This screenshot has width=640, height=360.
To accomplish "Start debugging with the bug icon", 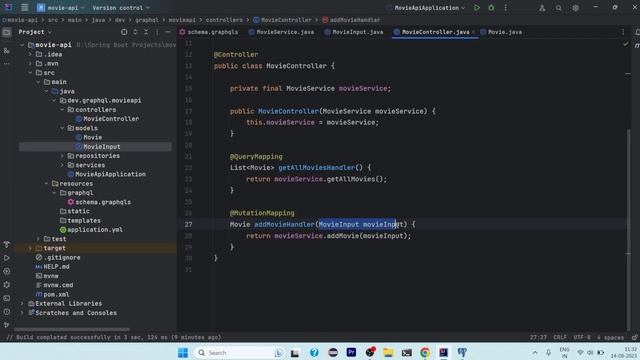I will pyautogui.click(x=491, y=8).
